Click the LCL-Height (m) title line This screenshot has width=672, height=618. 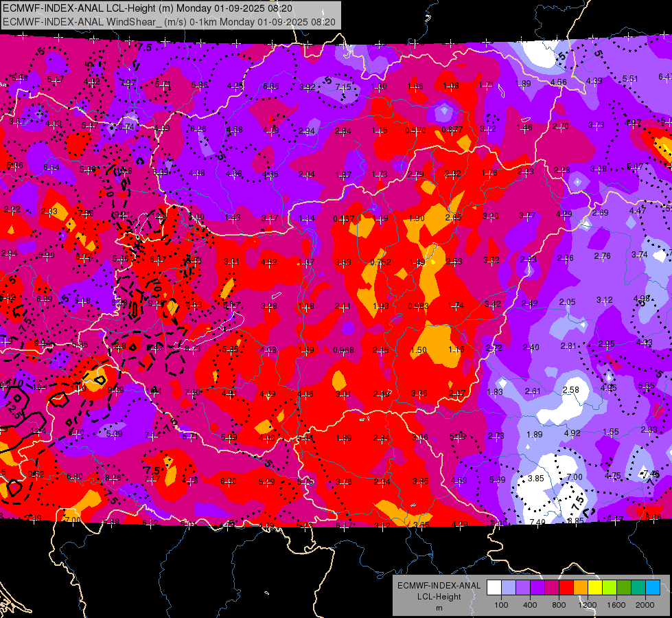pos(148,8)
